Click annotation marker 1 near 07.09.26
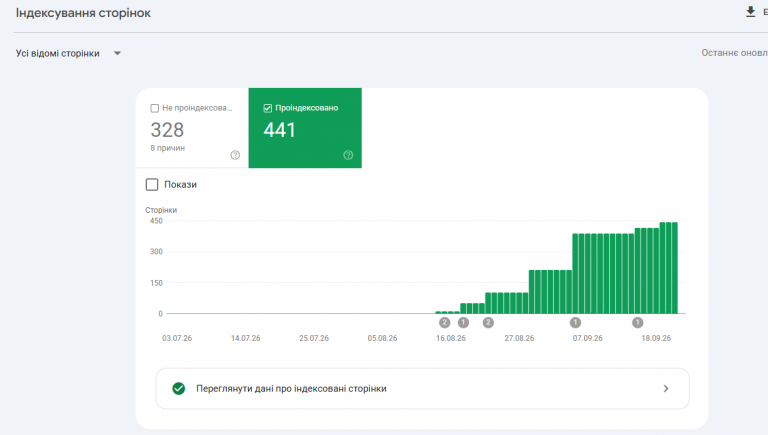Image resolution: width=768 pixels, height=435 pixels. click(x=576, y=322)
